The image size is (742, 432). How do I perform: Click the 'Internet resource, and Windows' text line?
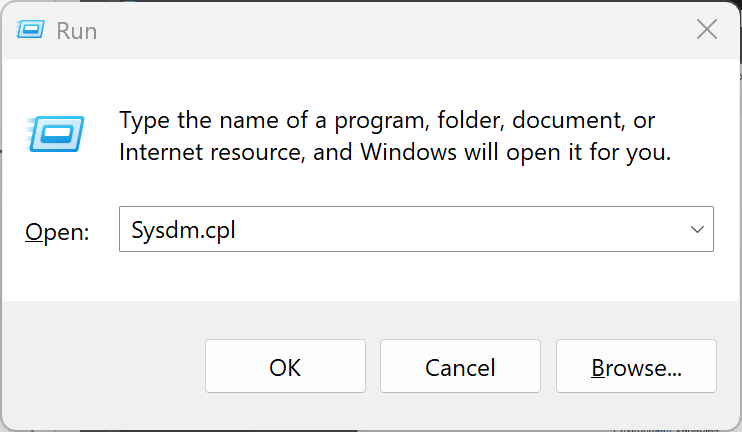point(288,152)
